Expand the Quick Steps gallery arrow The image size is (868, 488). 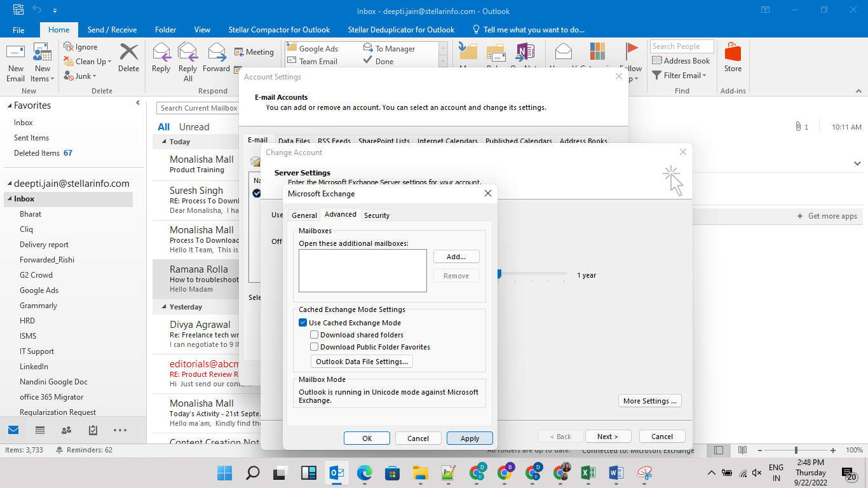click(x=443, y=62)
